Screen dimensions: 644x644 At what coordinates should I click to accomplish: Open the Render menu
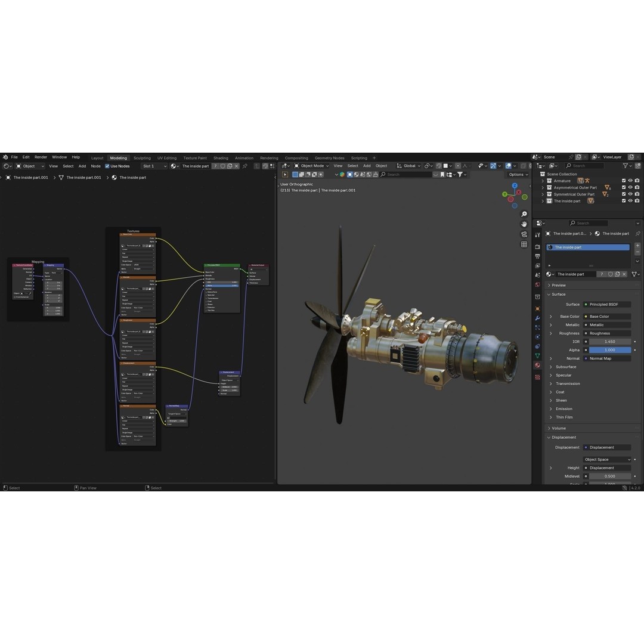click(x=41, y=157)
